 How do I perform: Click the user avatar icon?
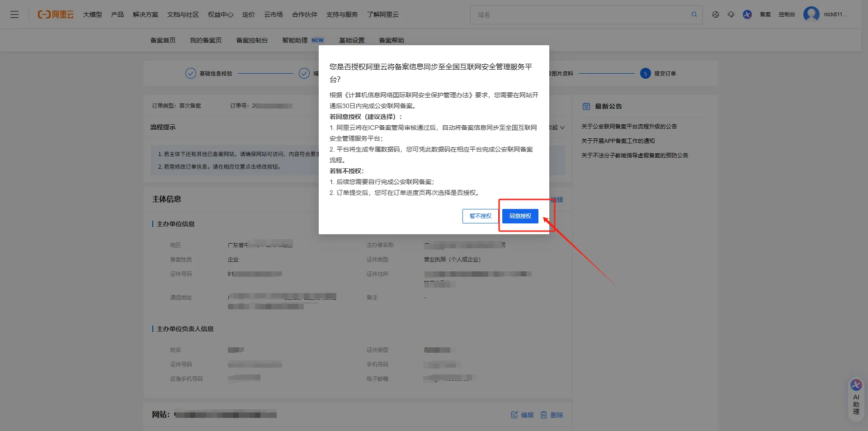[x=811, y=14]
